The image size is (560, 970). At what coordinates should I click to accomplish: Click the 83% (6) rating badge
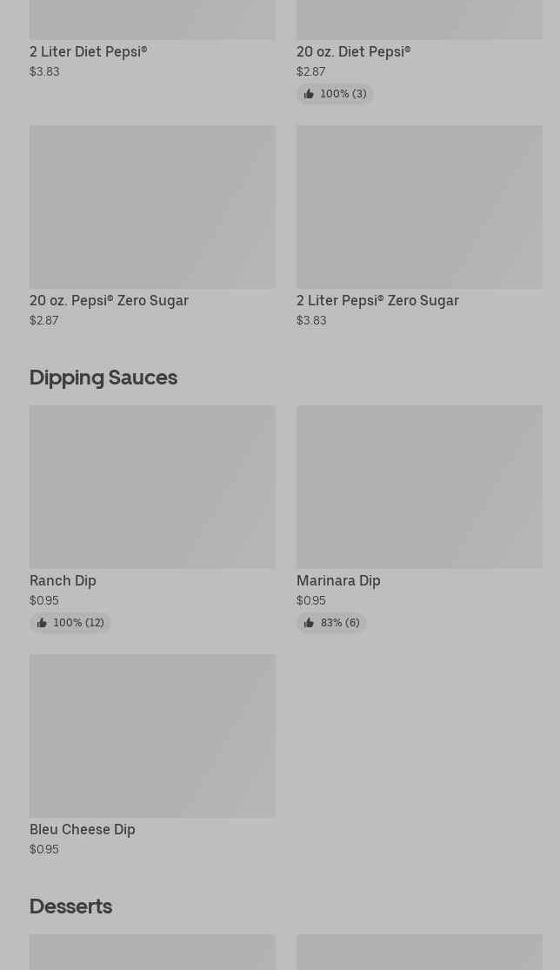pos(331,623)
